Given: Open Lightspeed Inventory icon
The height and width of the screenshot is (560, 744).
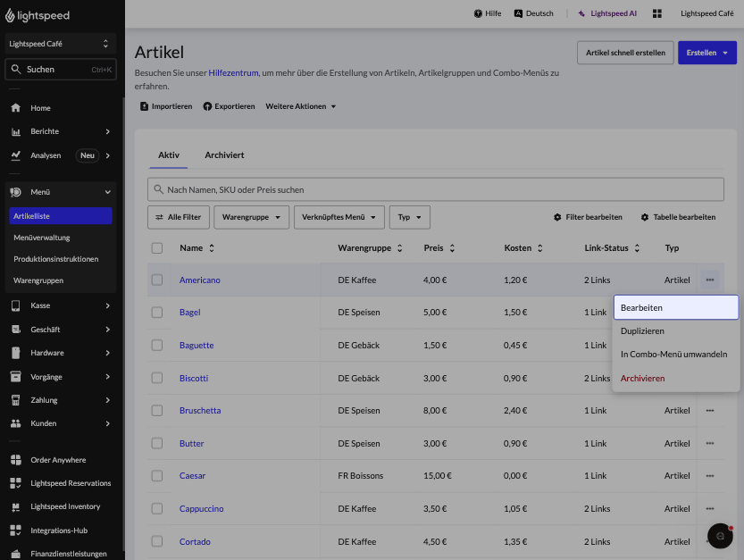Looking at the screenshot, I should 16,506.
